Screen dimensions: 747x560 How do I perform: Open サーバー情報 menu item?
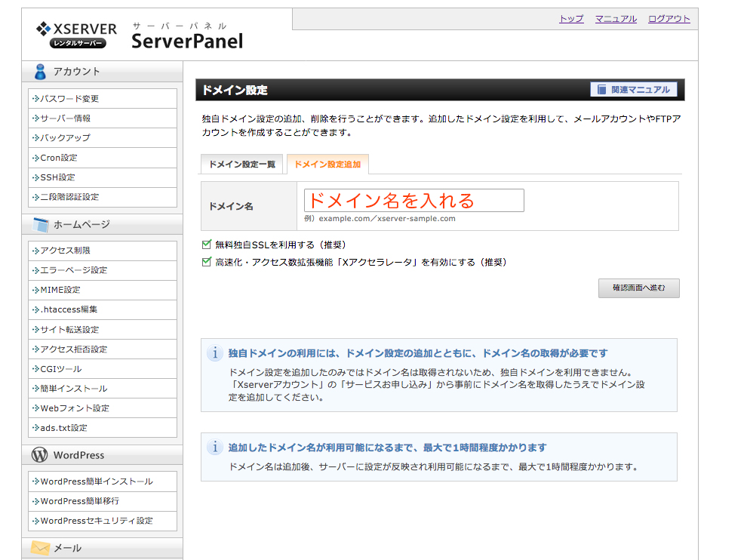pos(103,118)
